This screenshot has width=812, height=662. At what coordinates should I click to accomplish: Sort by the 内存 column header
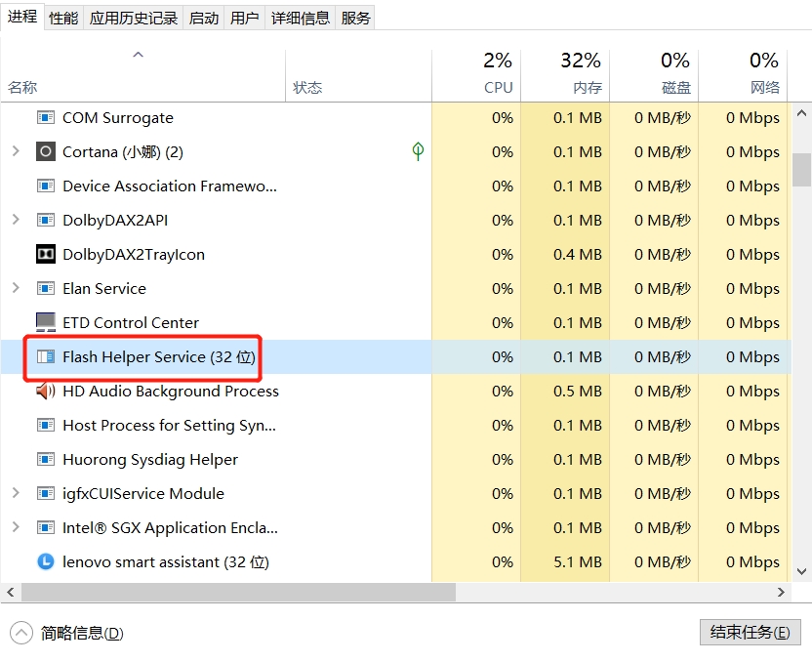[x=565, y=75]
